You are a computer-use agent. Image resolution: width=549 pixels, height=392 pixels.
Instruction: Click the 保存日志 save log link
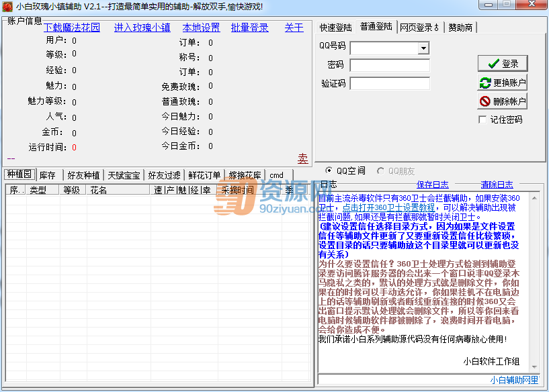432,185
